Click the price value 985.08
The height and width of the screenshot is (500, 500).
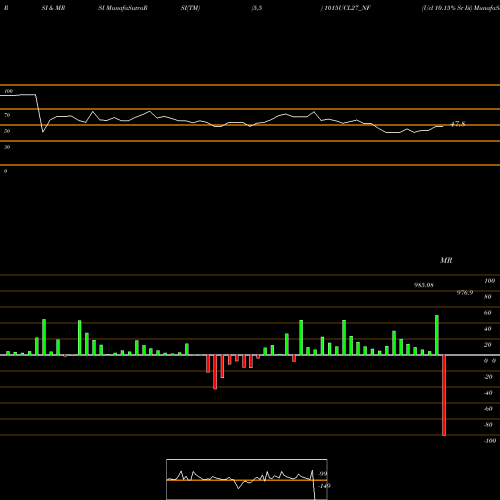(x=424, y=285)
